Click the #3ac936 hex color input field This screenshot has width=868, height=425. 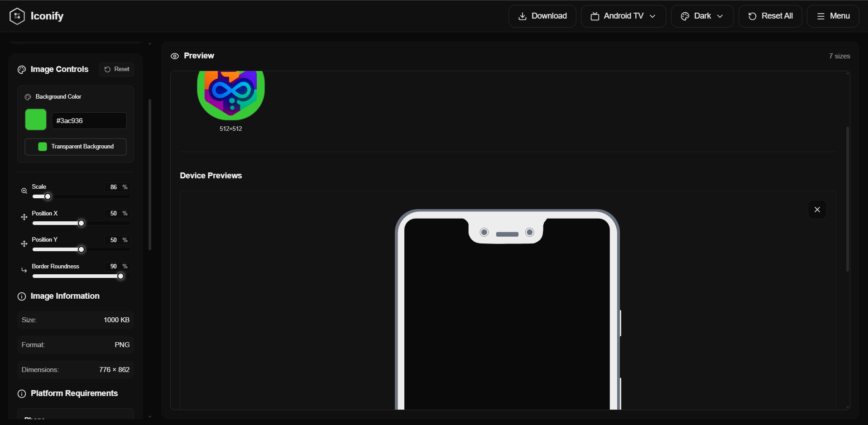click(x=89, y=120)
